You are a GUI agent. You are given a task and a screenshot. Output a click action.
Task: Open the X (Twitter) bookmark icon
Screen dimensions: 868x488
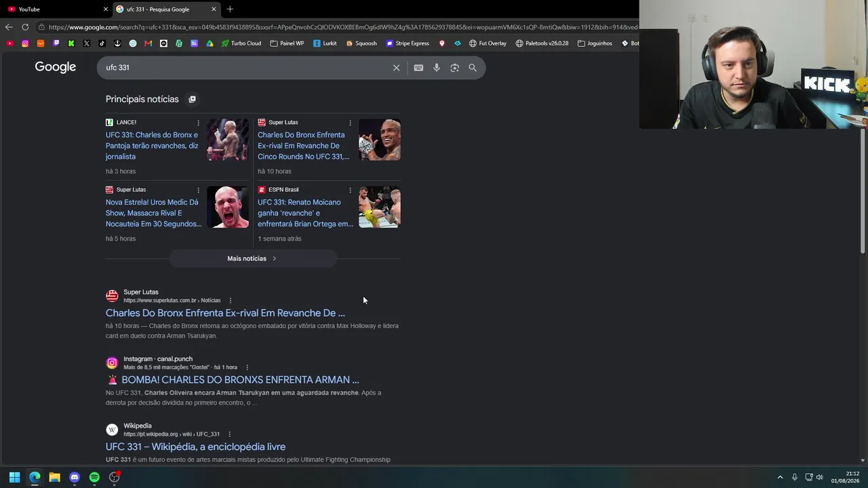pyautogui.click(x=87, y=43)
